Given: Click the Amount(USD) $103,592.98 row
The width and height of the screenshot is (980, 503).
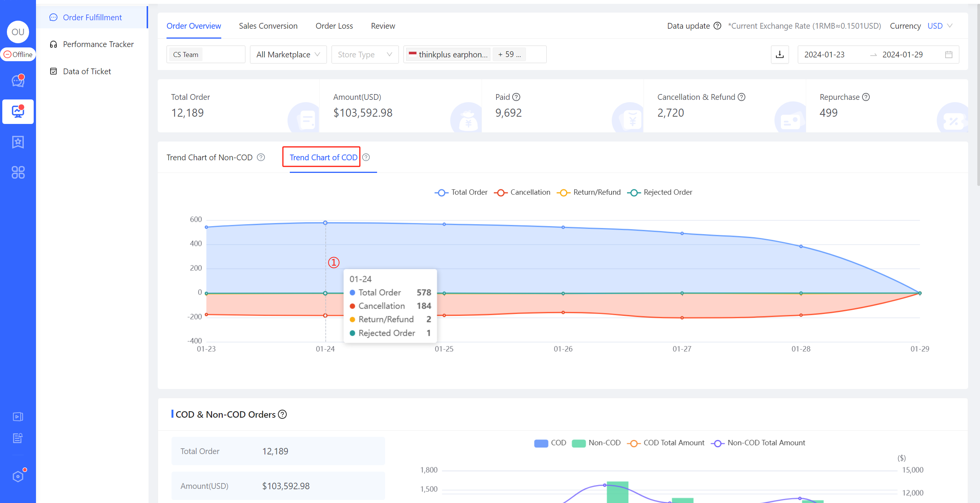Looking at the screenshot, I should pos(278,486).
